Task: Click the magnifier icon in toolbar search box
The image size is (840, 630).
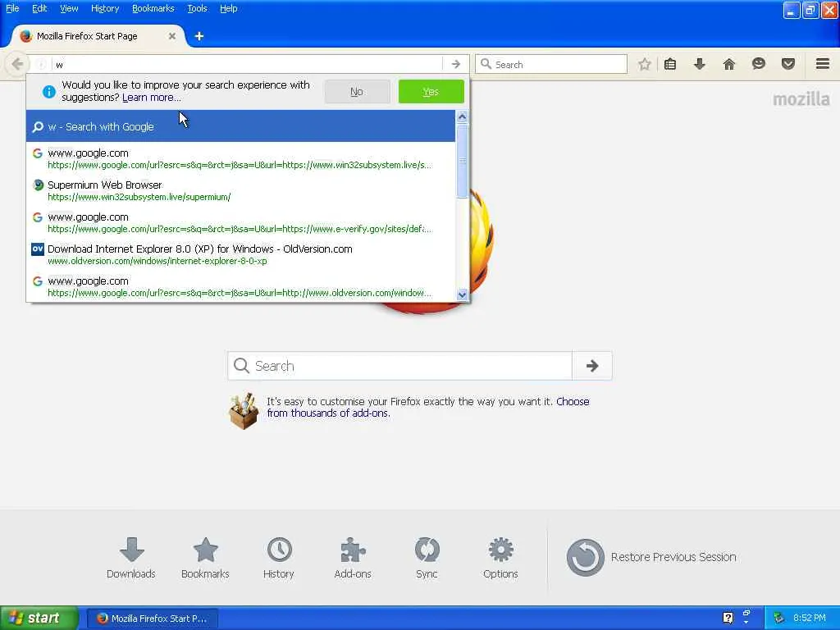Action: click(486, 64)
